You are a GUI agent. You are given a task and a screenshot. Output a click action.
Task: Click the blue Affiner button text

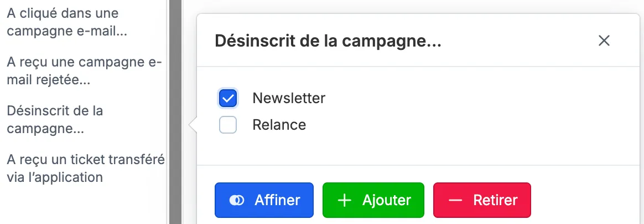pyautogui.click(x=277, y=200)
